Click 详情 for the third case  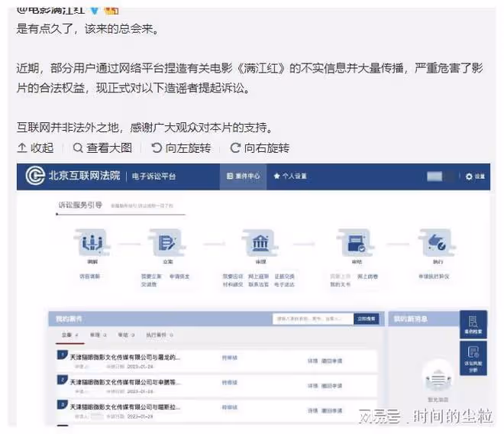313,410
